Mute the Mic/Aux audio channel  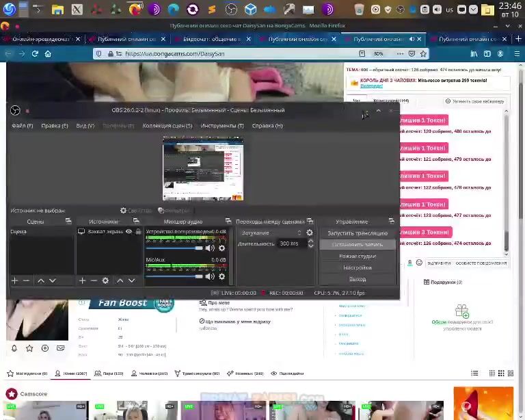pos(210,277)
